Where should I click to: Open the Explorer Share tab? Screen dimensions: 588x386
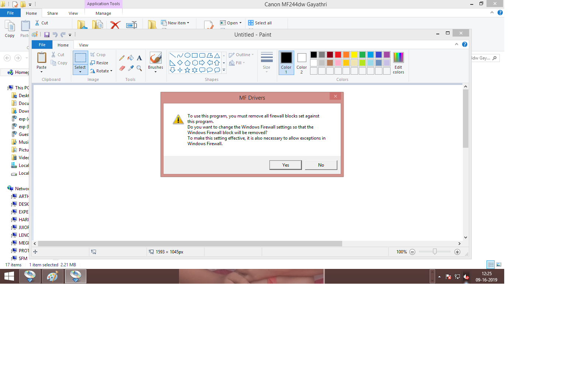click(52, 13)
